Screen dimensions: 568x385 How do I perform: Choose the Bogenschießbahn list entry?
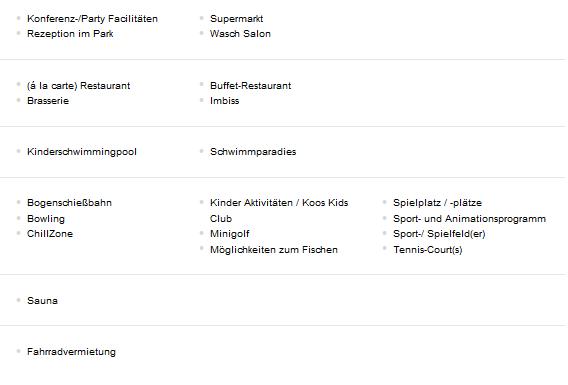click(70, 203)
